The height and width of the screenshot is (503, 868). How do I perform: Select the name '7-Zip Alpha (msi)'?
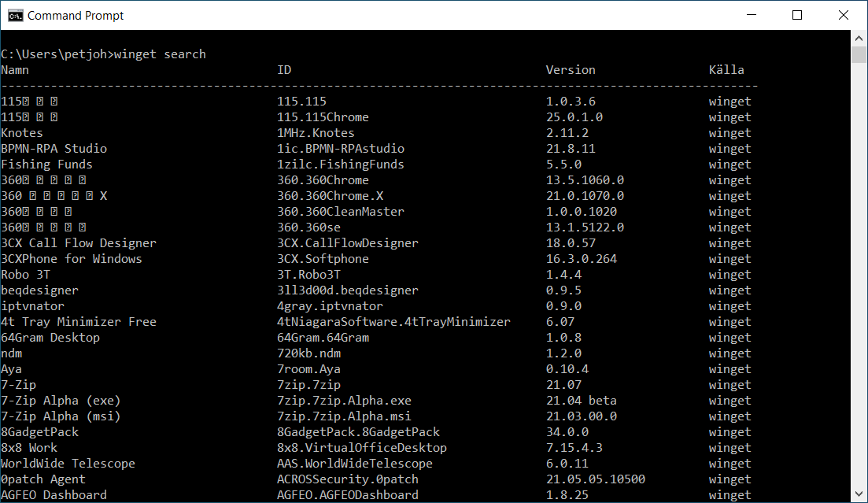point(61,416)
